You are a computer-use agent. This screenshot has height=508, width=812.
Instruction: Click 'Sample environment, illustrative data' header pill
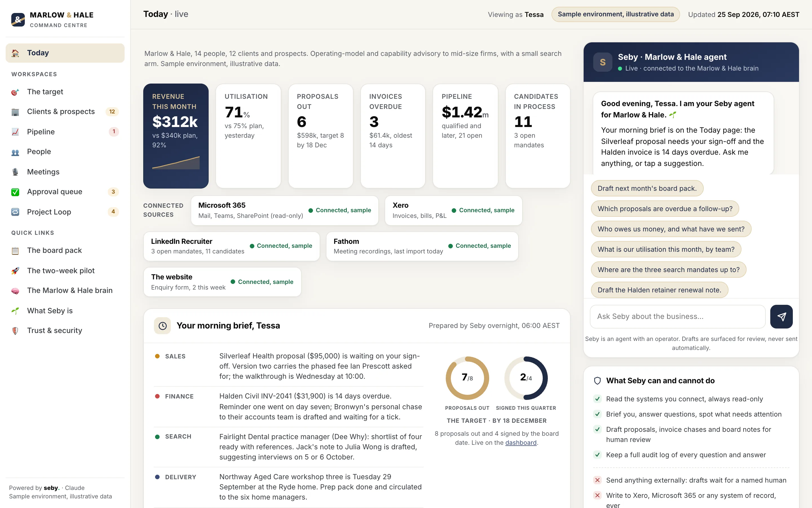(615, 14)
